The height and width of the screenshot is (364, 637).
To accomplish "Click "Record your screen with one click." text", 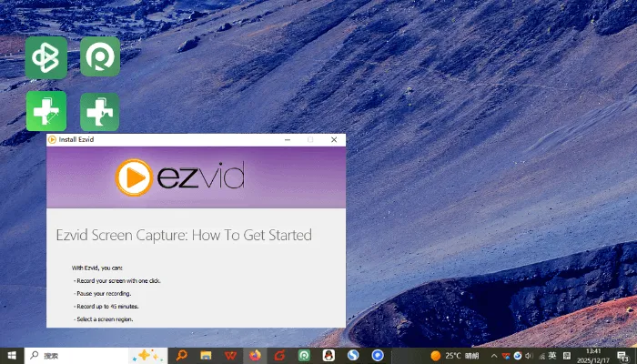I will tap(117, 280).
